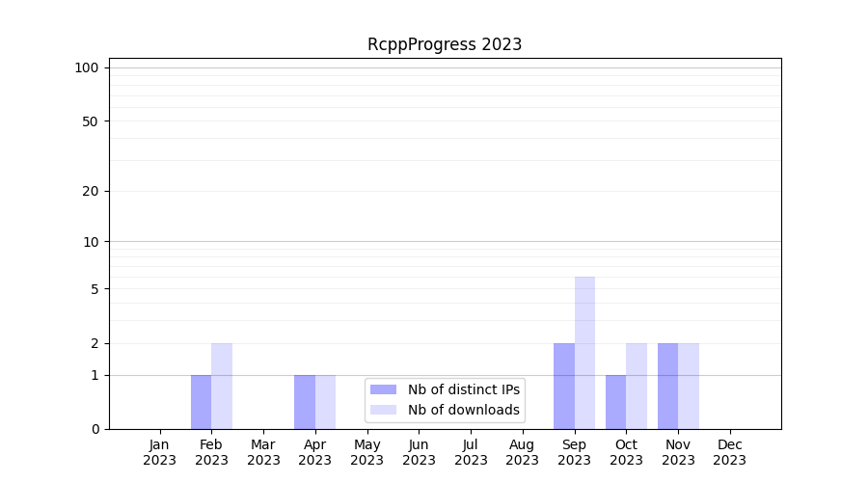Click the Nov 2023 distinct IPs bar
Screen dimensions: 868x482
pyautogui.click(x=667, y=386)
